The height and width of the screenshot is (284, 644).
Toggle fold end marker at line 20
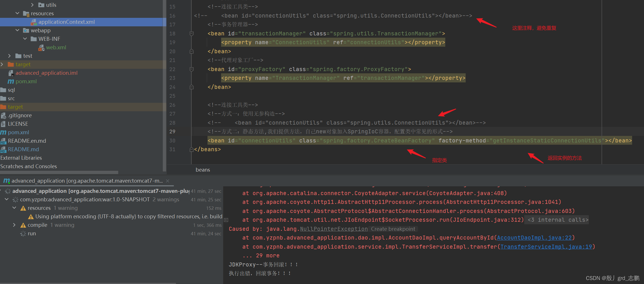(192, 51)
